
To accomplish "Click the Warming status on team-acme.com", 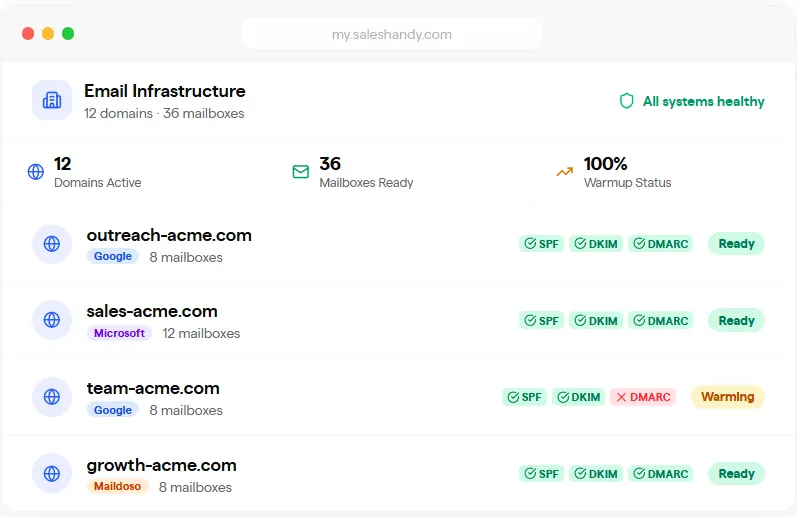I will 728,397.
